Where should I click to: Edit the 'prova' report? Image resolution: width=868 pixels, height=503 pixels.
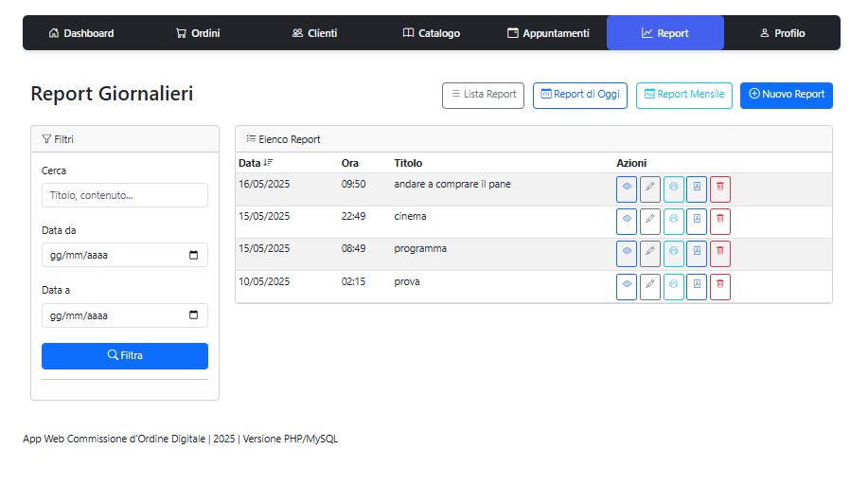point(649,287)
